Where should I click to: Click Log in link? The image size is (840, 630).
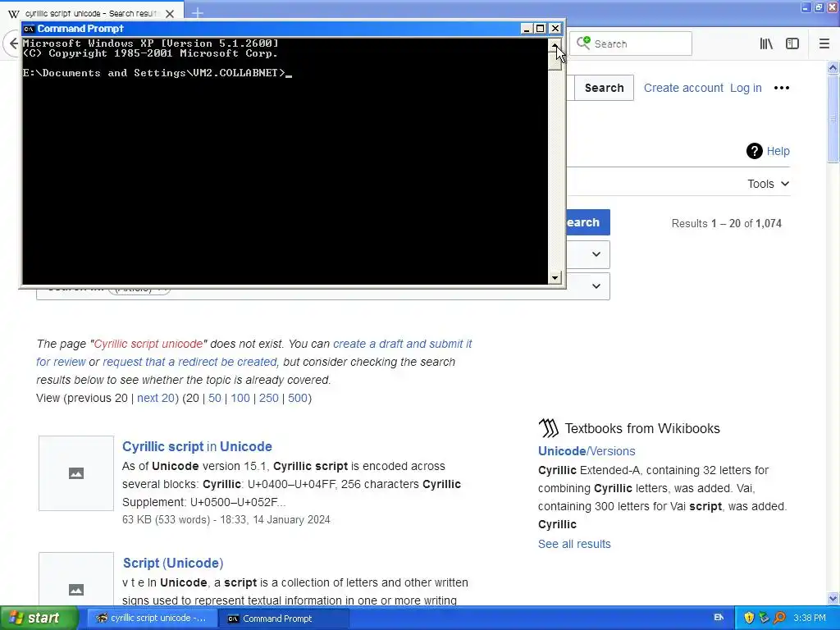click(x=746, y=88)
